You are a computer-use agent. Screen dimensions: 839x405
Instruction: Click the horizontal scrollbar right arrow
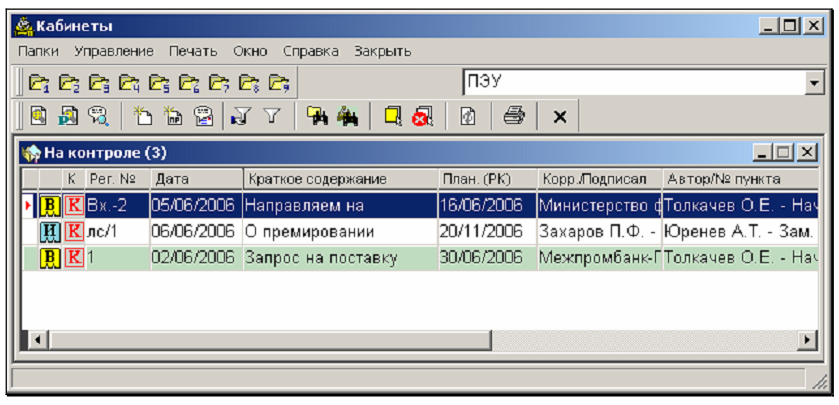pyautogui.click(x=807, y=339)
